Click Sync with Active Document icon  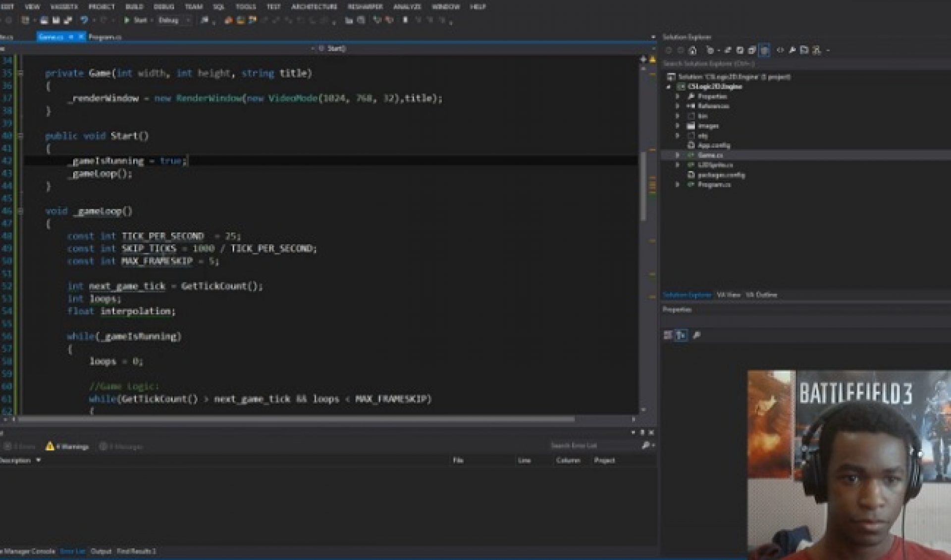coord(728,50)
